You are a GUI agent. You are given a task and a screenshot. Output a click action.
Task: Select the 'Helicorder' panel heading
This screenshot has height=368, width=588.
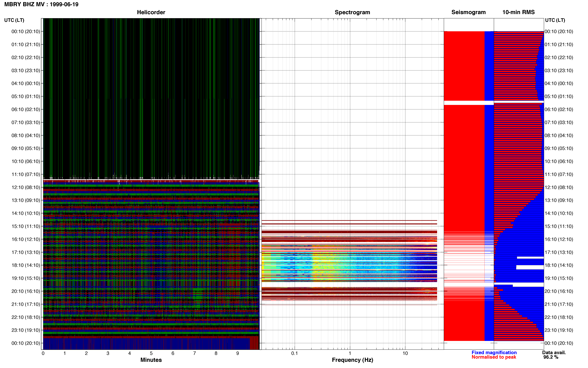[151, 12]
